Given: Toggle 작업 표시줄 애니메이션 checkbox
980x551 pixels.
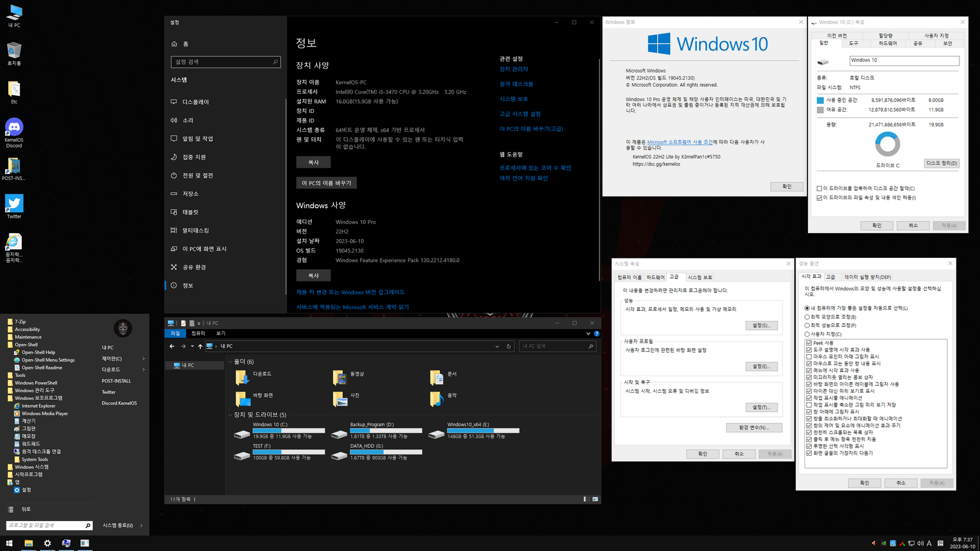Looking at the screenshot, I should (x=809, y=398).
